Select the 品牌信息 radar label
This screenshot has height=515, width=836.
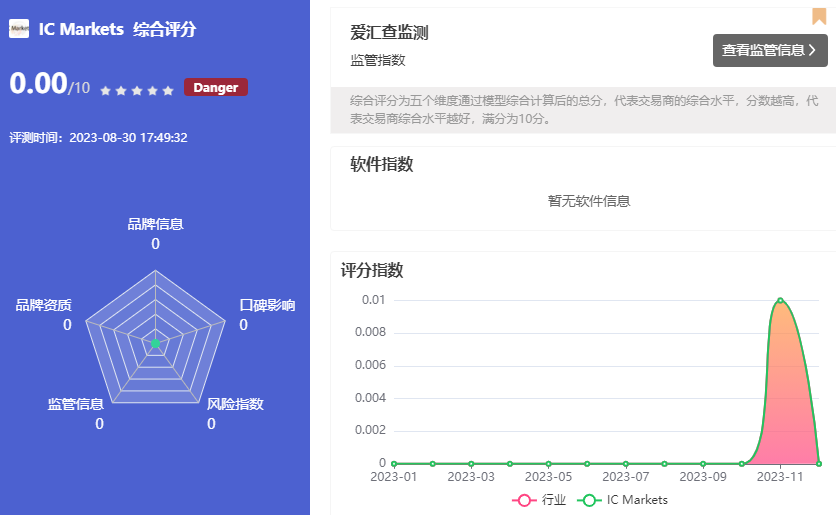pos(155,224)
